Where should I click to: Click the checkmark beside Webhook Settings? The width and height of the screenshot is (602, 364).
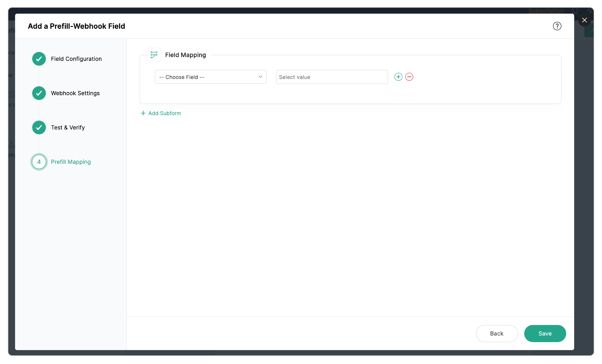point(39,93)
